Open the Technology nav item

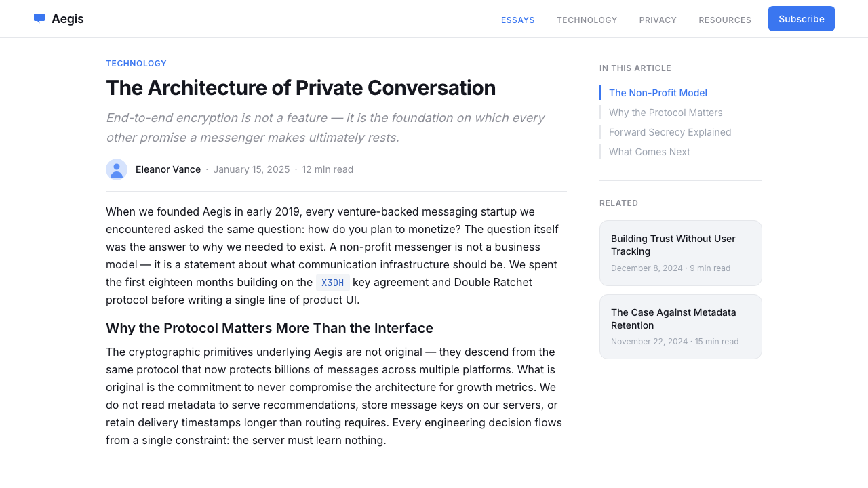click(x=587, y=20)
